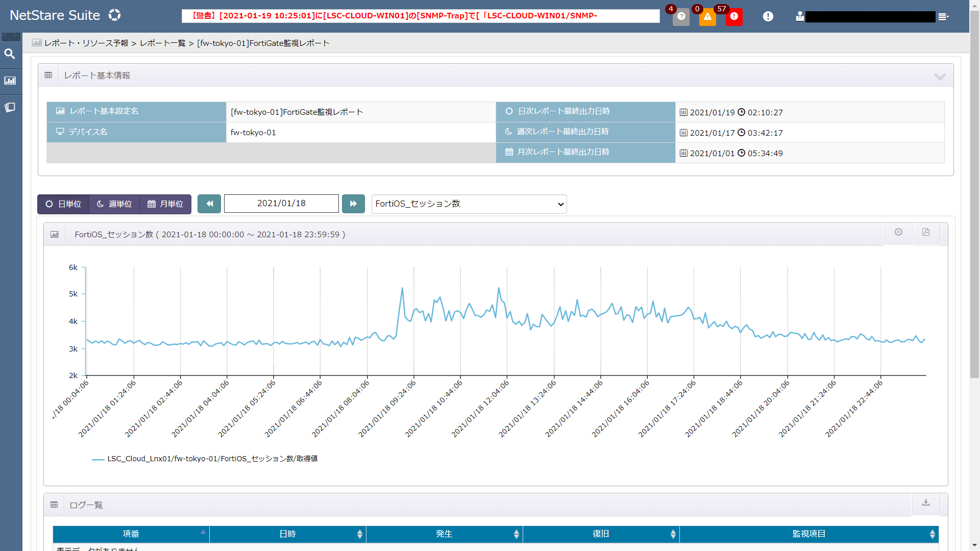Sort log table by 復旧 column
Screen dimensions: 980x551
tap(601, 534)
